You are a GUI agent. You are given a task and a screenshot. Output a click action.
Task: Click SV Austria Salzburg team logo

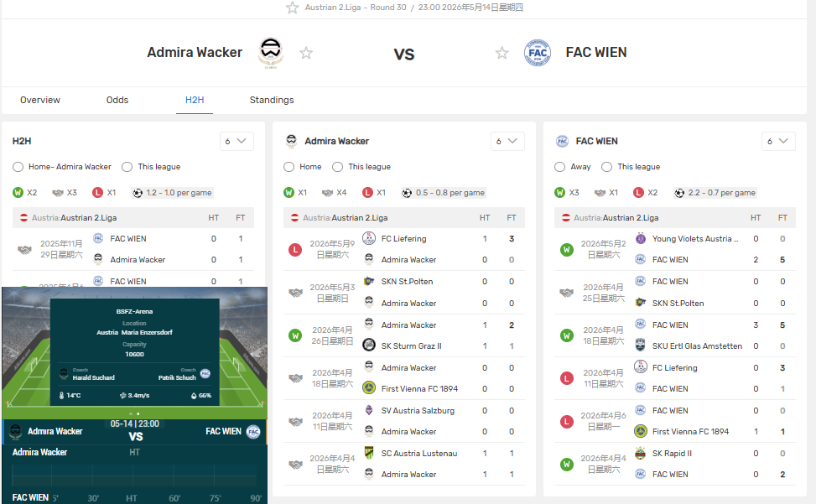click(x=369, y=410)
